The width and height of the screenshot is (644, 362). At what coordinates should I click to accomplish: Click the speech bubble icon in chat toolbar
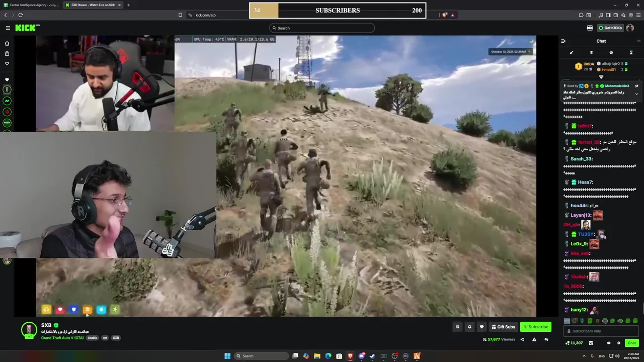[611, 53]
